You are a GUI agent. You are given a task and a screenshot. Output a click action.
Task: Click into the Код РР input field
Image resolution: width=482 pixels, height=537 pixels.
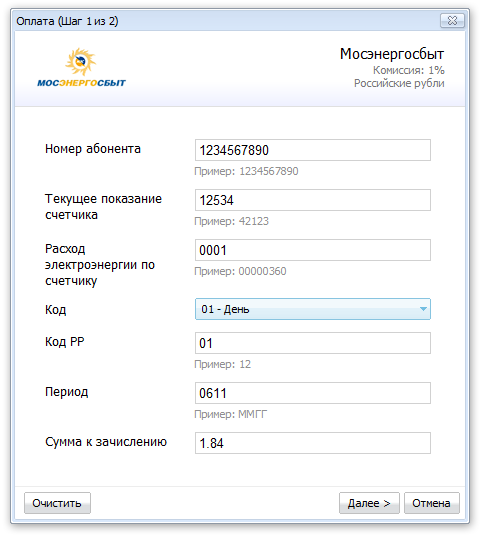pyautogui.click(x=313, y=343)
